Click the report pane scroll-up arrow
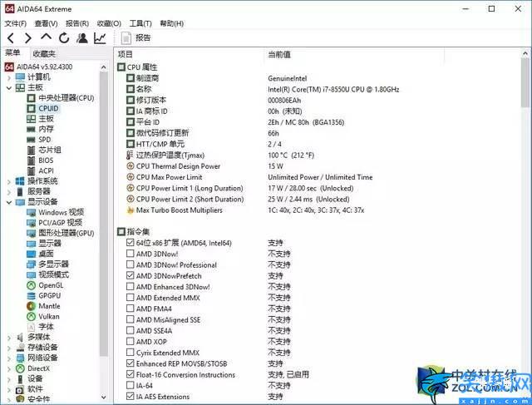 [x=525, y=53]
